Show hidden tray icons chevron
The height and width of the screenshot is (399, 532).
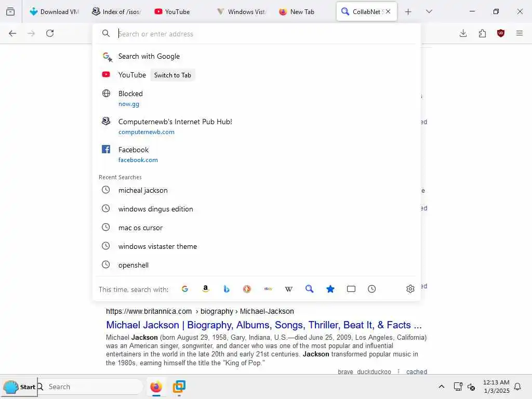point(442,387)
